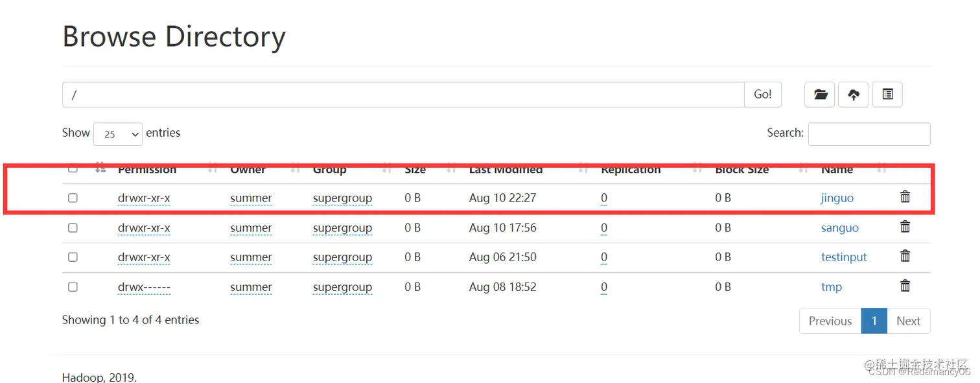
Task: Click the supergroup group in tmp row
Action: pos(342,286)
